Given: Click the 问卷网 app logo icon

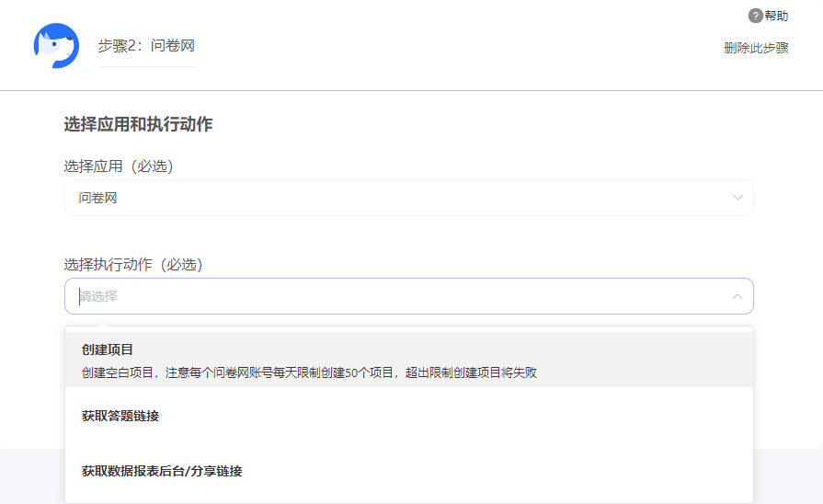Looking at the screenshot, I should 56,46.
